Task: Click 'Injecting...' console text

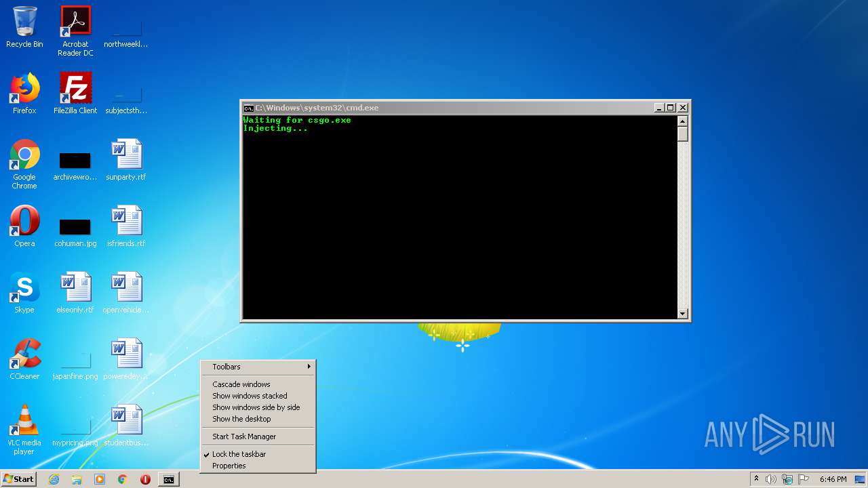Action: pyautogui.click(x=275, y=128)
